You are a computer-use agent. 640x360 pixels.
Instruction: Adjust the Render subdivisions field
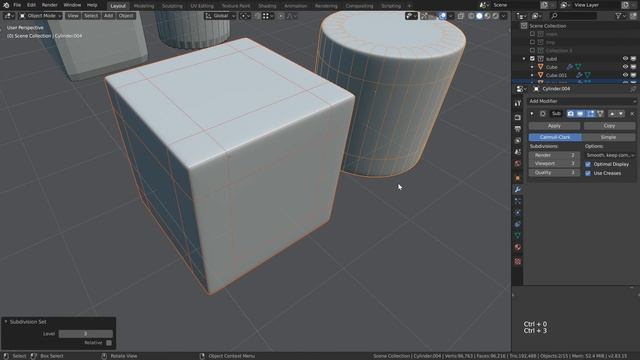[554, 156]
